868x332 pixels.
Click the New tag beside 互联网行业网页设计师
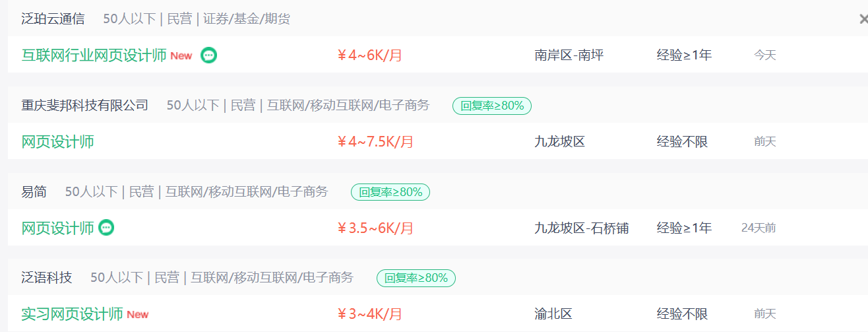click(181, 56)
